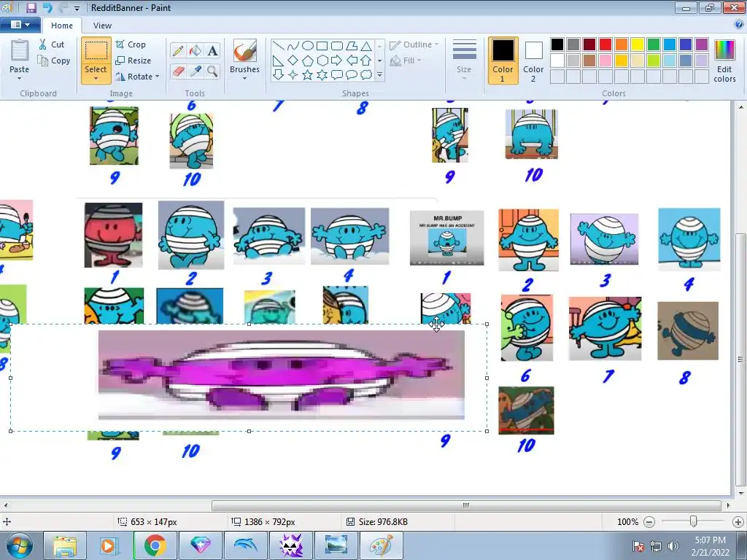Activate Color 2 background selector
Screen dimensions: 747x560
pos(533,61)
